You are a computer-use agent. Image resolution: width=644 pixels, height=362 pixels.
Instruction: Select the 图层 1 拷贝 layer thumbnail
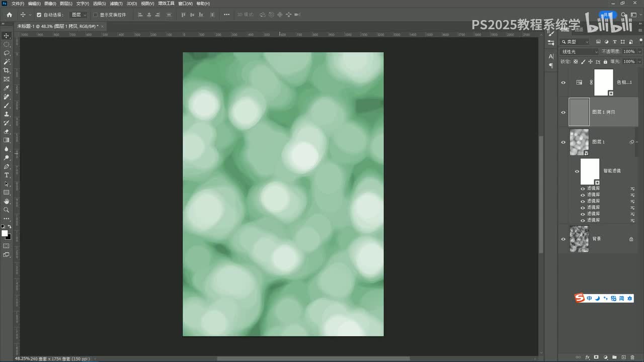click(x=579, y=112)
